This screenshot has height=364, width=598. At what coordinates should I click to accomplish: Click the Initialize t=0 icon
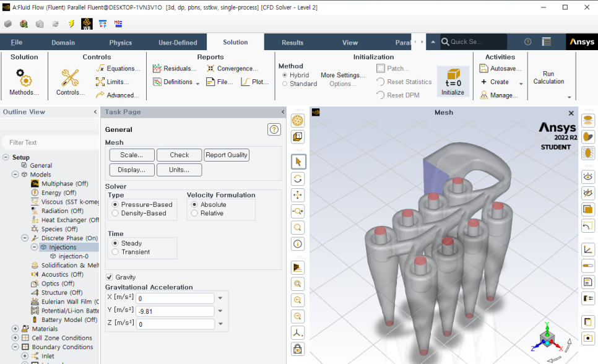(453, 78)
